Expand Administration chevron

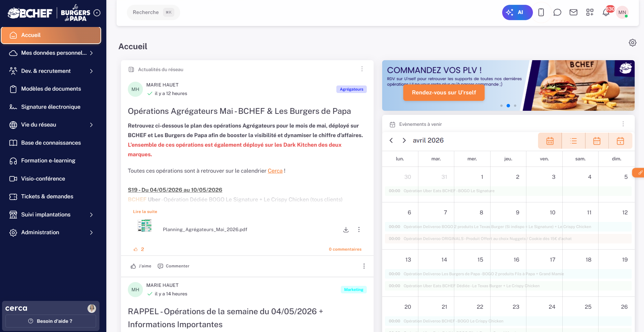(x=91, y=233)
